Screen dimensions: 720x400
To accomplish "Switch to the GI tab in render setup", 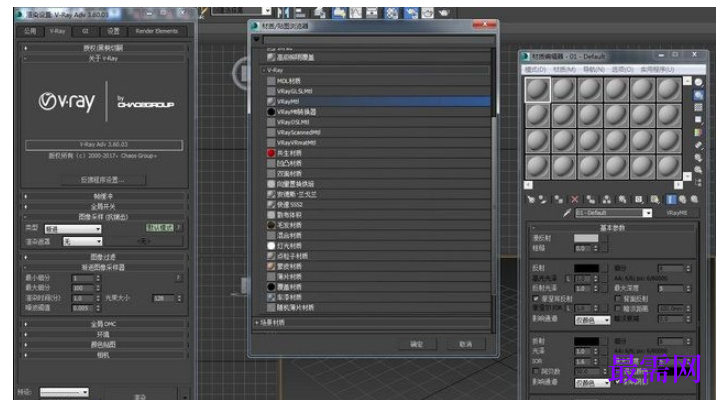I will click(x=85, y=31).
